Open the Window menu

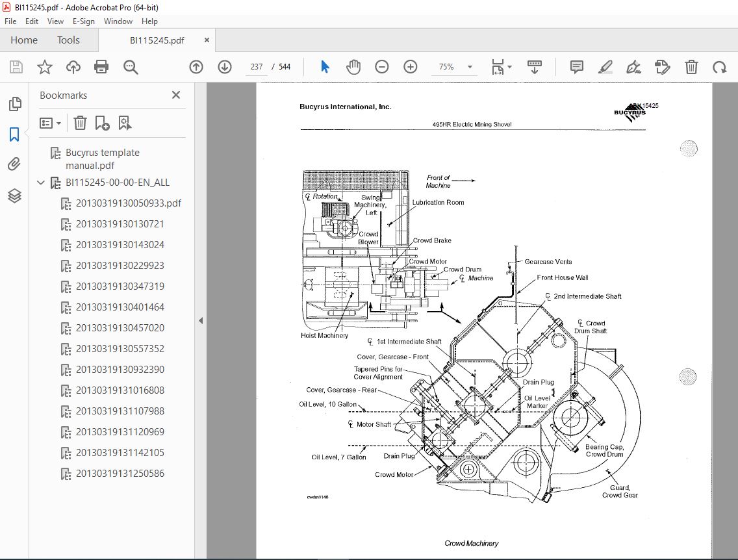118,21
